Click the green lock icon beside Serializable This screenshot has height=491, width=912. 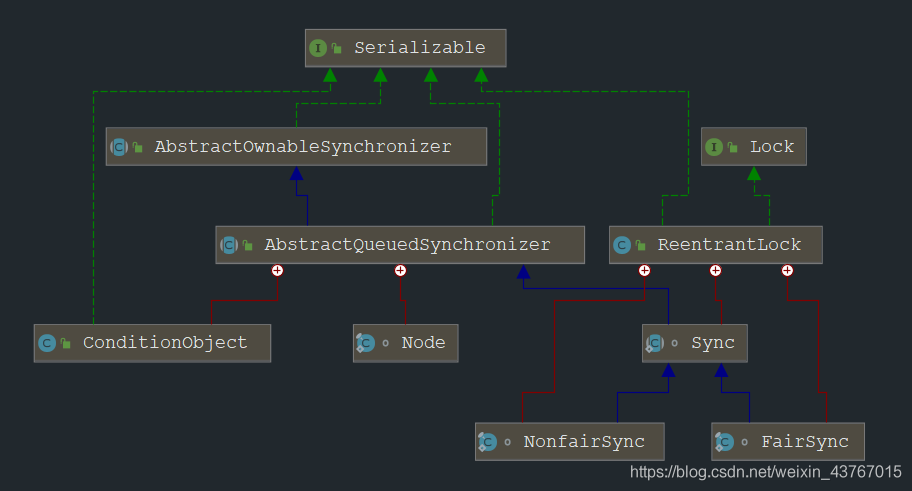[x=338, y=48]
